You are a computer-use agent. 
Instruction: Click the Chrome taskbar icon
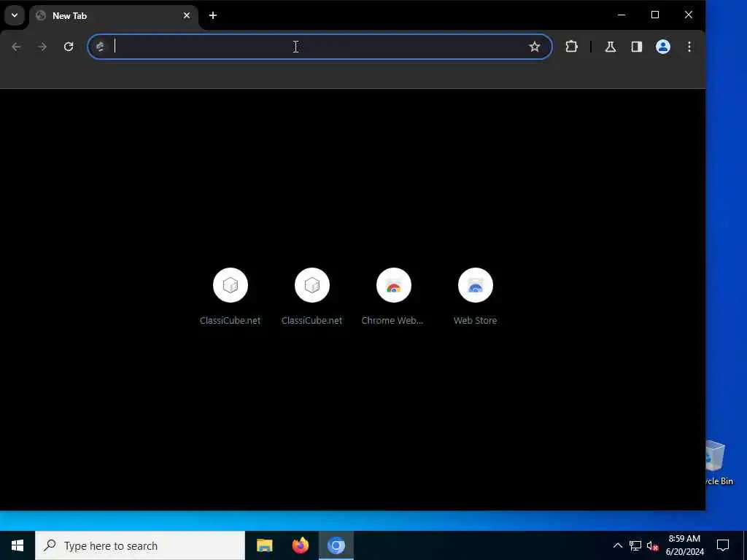336,545
